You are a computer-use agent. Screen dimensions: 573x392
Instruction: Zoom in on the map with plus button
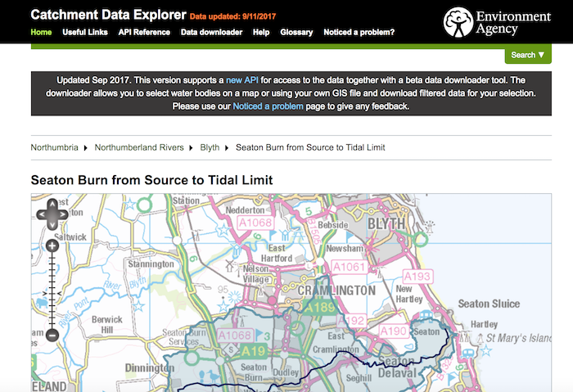[52, 246]
